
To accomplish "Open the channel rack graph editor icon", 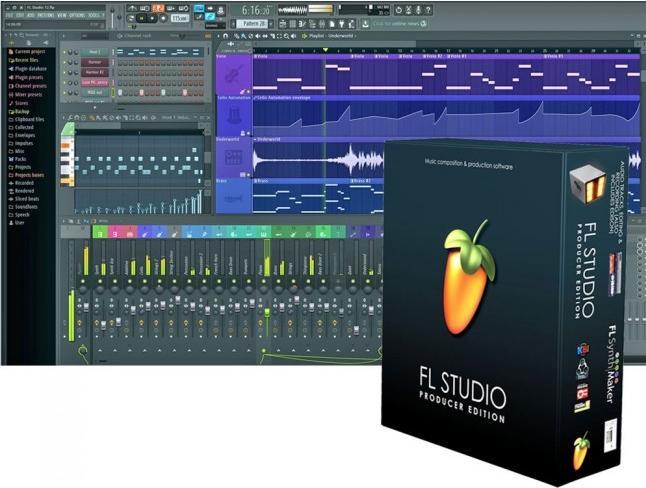I will (x=208, y=36).
